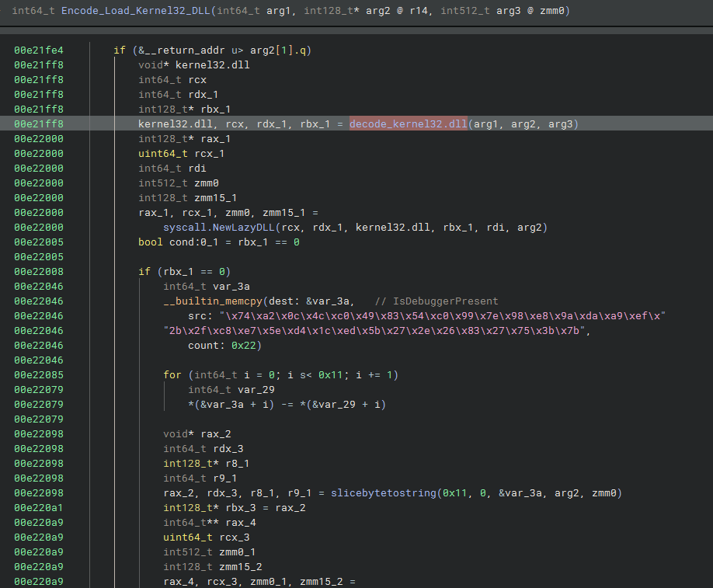Click the address 00e22008
Image resolution: width=713 pixels, height=588 pixels.
[x=39, y=272]
